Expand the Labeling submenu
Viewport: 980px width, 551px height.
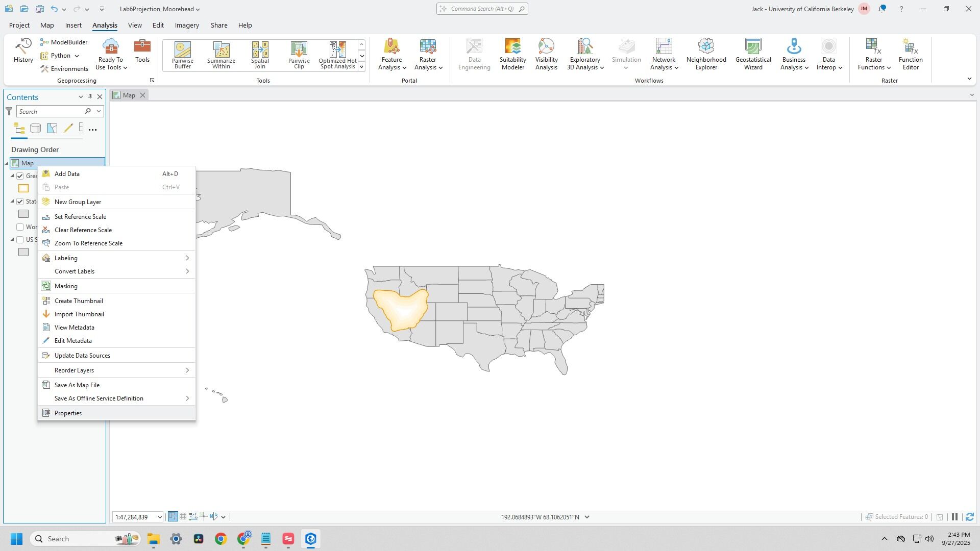tap(117, 258)
